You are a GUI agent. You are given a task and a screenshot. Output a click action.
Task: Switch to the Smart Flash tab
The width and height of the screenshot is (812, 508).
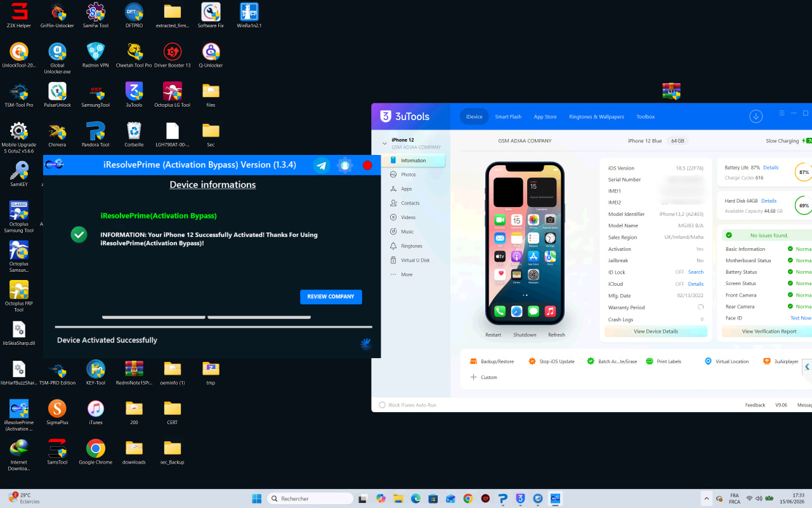508,117
